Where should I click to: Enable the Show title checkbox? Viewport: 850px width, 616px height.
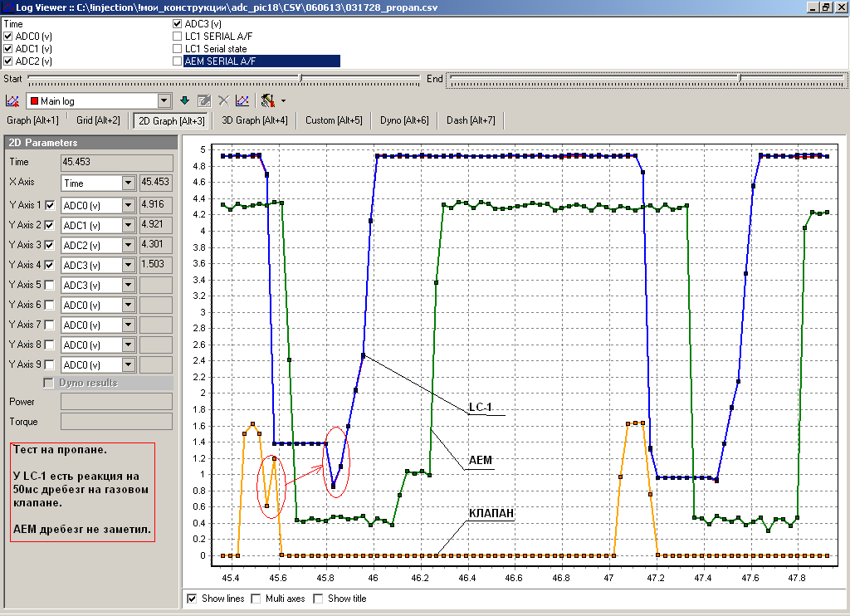(318, 599)
